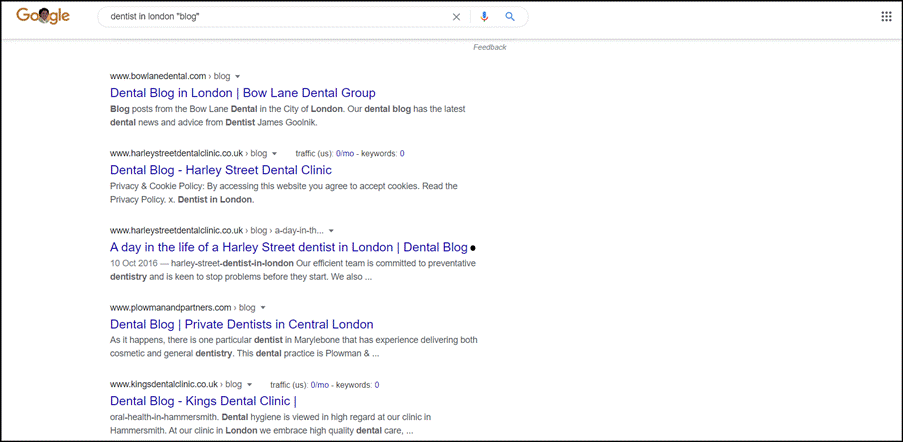Viewport: 903px width, 442px height.
Task: Open Dental Blog Private Dentists Central London
Action: 241,324
